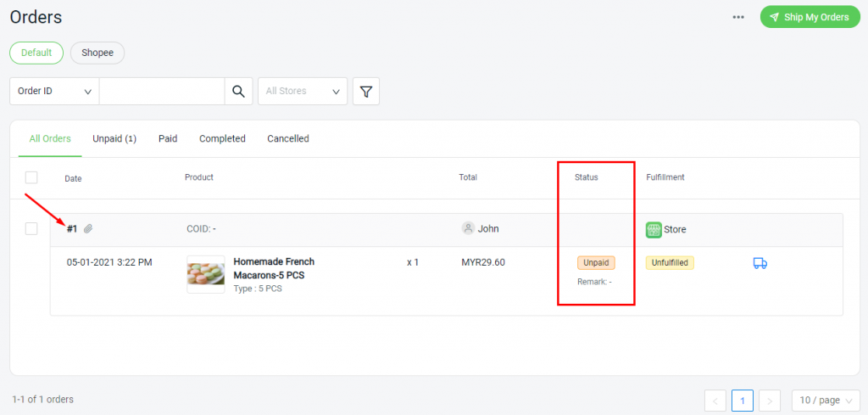868x415 pixels.
Task: Go to previous page arrow
Action: point(715,400)
